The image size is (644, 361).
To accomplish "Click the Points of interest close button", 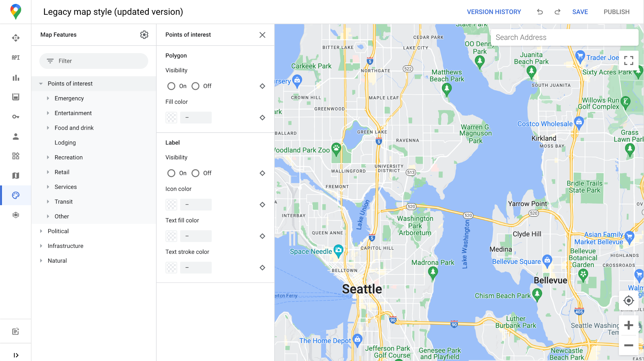I will point(262,35).
